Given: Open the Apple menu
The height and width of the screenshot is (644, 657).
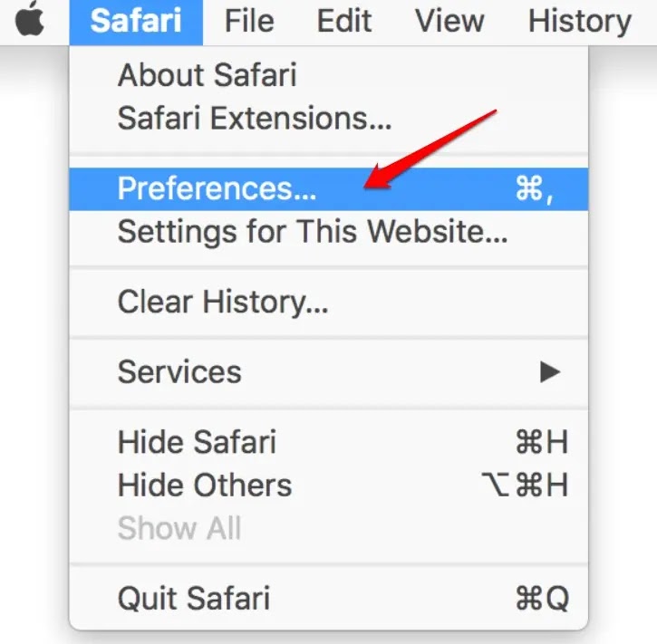Looking at the screenshot, I should 31,22.
